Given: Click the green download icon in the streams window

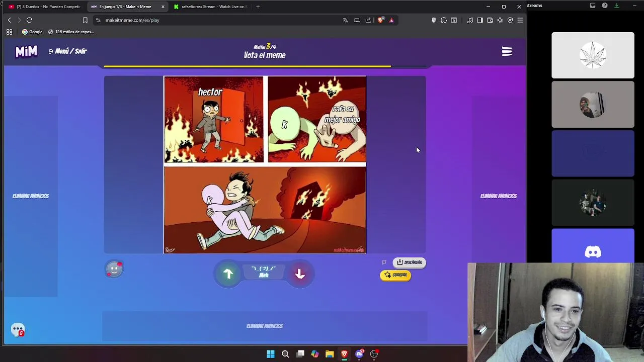Looking at the screenshot, I should 617,6.
